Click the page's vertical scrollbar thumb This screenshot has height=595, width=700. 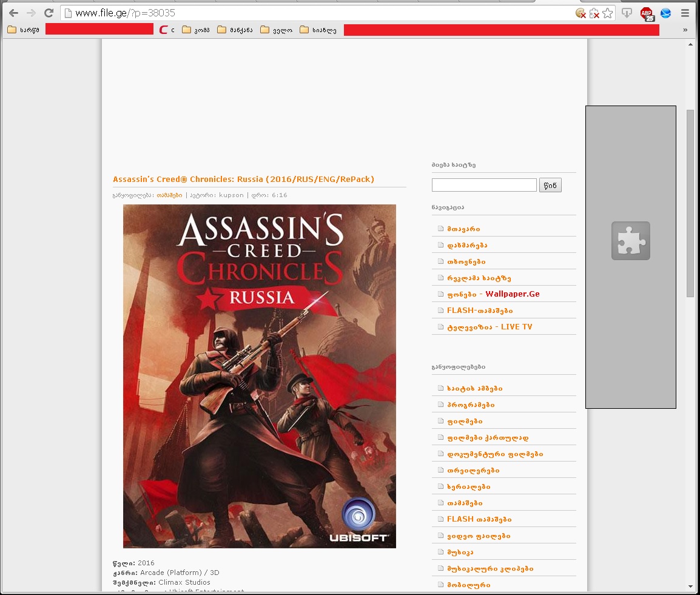pos(690,203)
